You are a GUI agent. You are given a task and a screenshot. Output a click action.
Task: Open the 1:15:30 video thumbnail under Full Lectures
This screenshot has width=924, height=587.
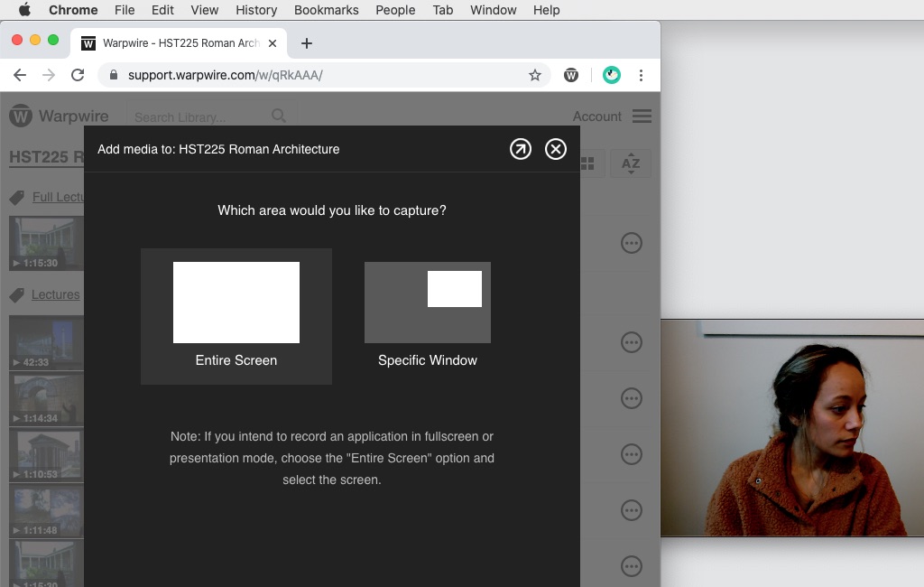click(x=47, y=244)
